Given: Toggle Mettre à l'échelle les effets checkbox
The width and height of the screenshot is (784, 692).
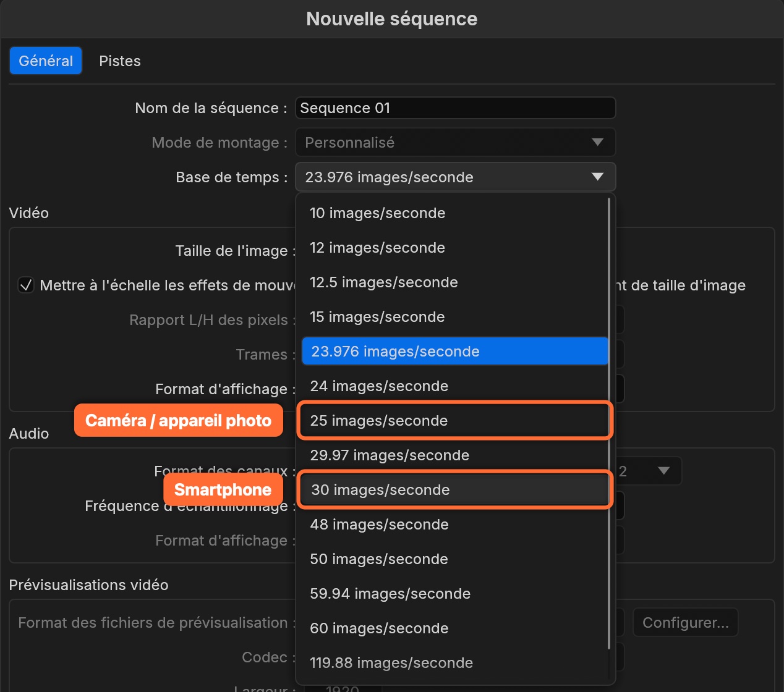Looking at the screenshot, I should (26, 285).
